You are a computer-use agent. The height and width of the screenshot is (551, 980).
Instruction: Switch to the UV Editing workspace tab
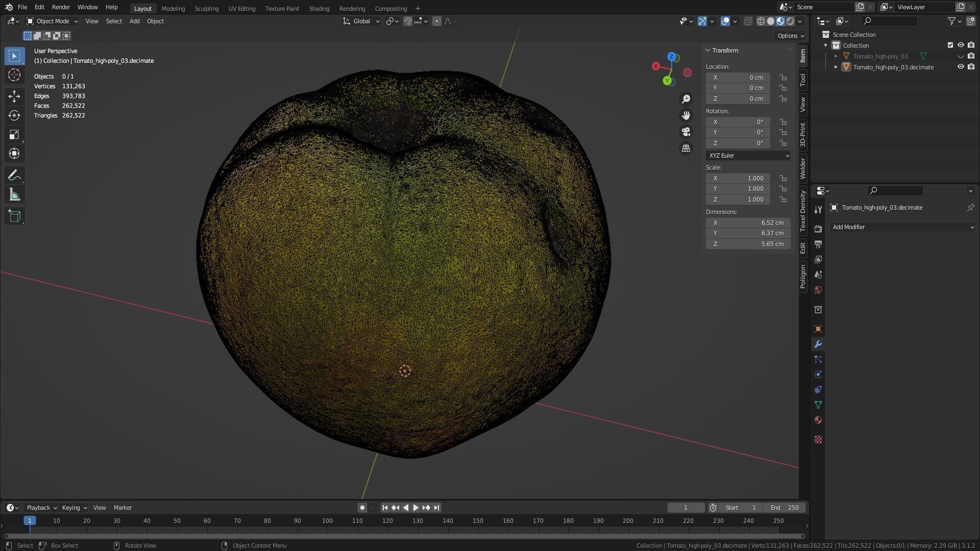[242, 9]
